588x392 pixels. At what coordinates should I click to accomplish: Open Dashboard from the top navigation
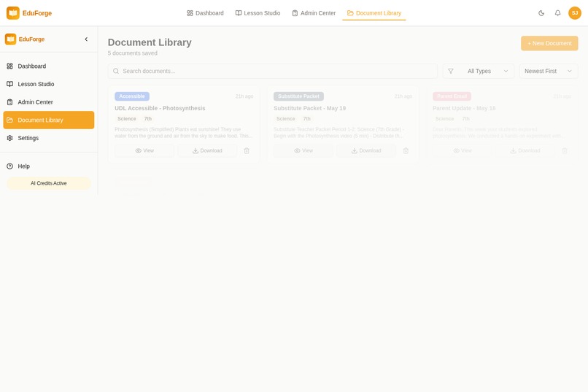click(x=205, y=13)
